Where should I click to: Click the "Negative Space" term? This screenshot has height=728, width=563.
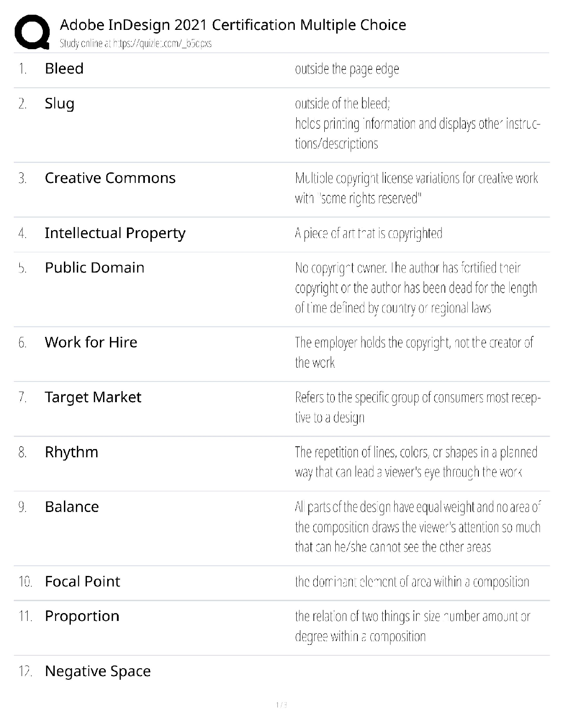(x=98, y=671)
